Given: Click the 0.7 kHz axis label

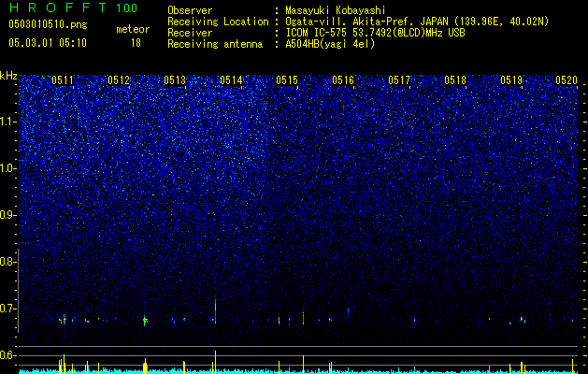Looking at the screenshot, I should point(7,309).
